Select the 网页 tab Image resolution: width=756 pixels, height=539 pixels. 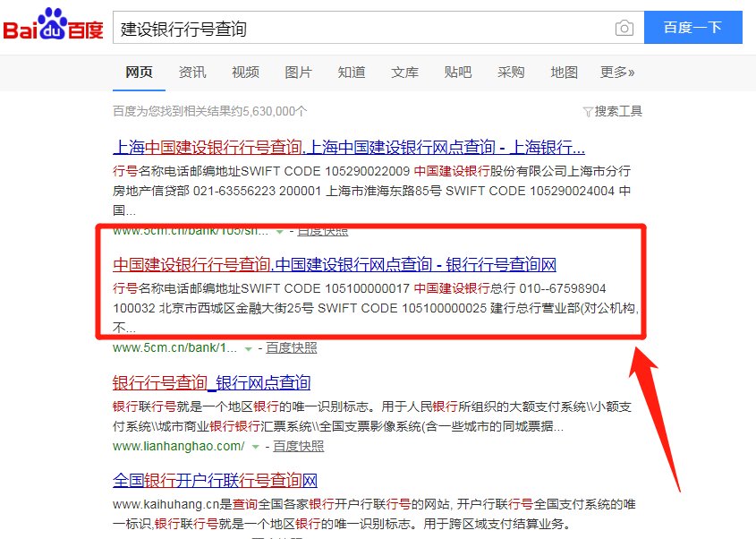(x=139, y=73)
